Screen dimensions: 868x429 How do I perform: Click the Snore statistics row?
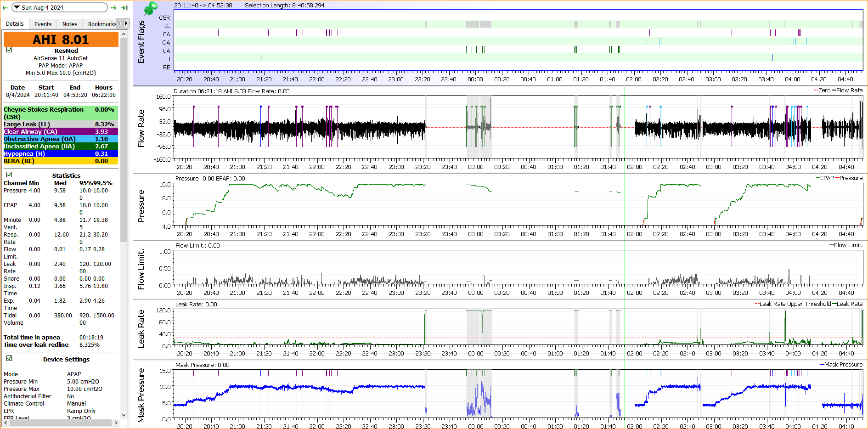point(61,278)
